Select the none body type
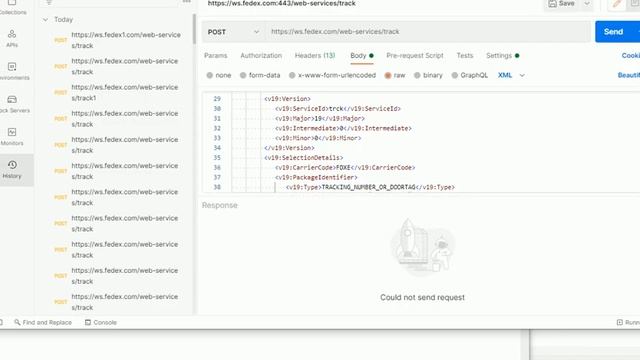Viewport: 640px width, 360px height. tap(219, 75)
